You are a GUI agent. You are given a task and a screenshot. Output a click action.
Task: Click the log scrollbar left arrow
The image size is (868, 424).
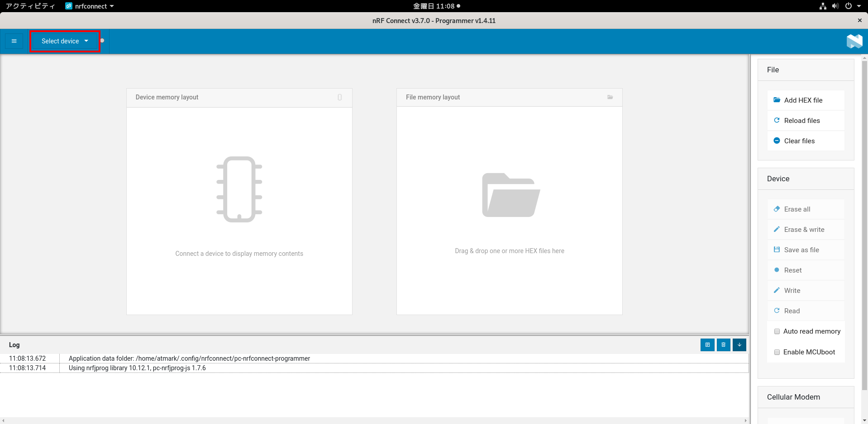coord(3,420)
